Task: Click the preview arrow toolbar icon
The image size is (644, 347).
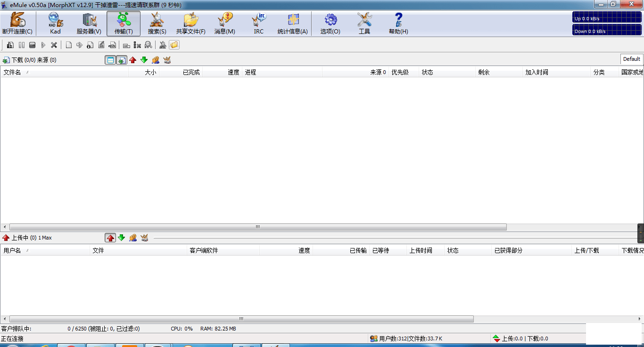Action: tap(80, 45)
